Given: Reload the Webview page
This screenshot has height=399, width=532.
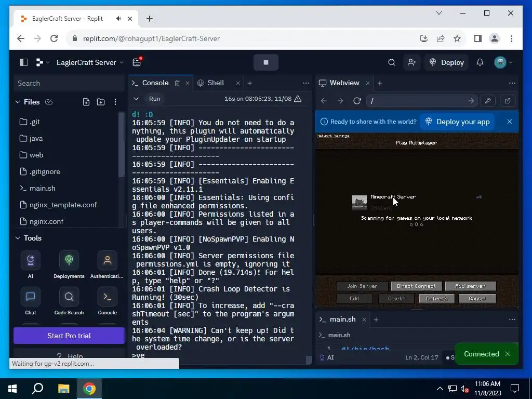Looking at the screenshot, I should (357, 101).
